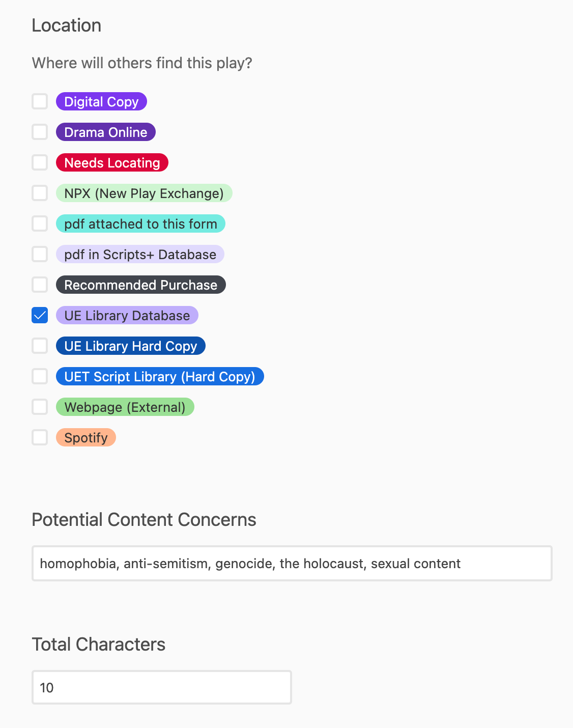
Task: Click the green Webpage (External) tag
Action: click(125, 407)
